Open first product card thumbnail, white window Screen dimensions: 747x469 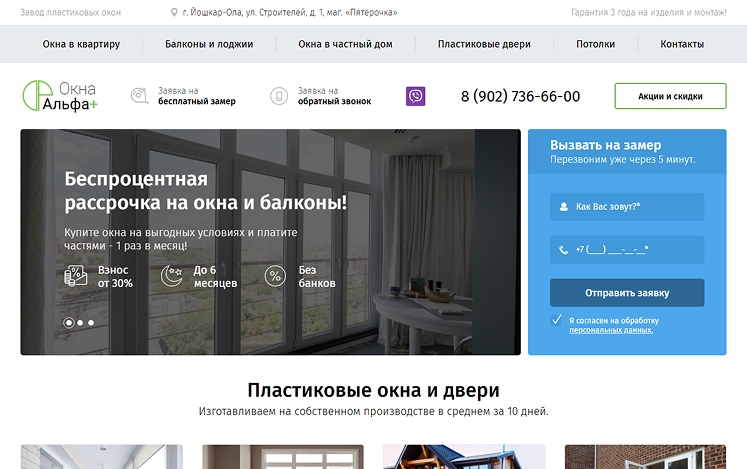click(101, 457)
